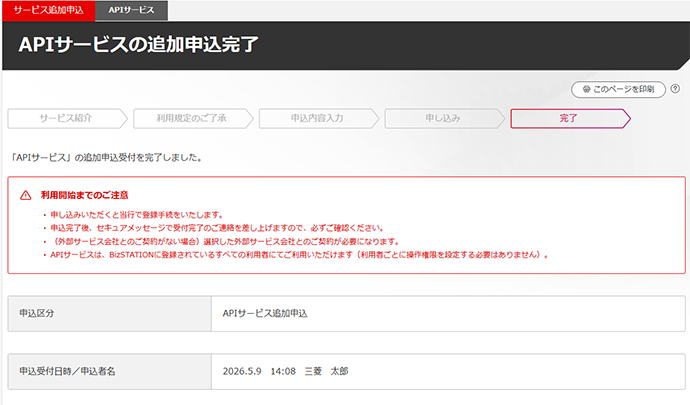Click the 2026.5.9 14:08 三菱 太郎 value
The height and width of the screenshot is (405, 690).
click(286, 371)
